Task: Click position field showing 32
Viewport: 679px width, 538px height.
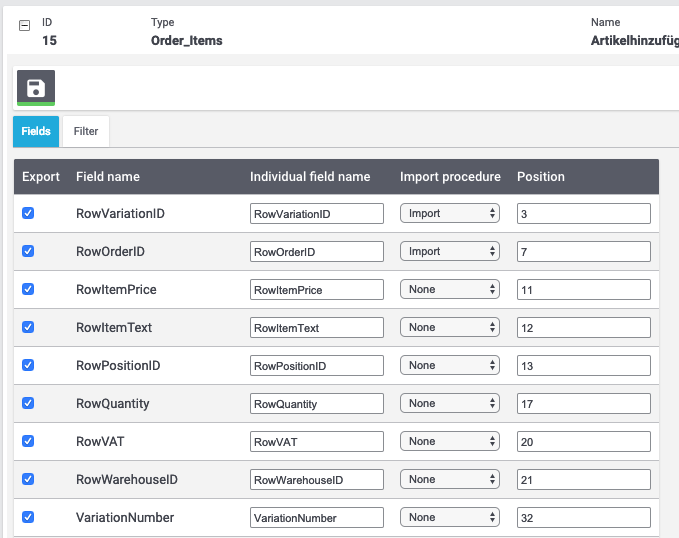Action: tap(583, 517)
